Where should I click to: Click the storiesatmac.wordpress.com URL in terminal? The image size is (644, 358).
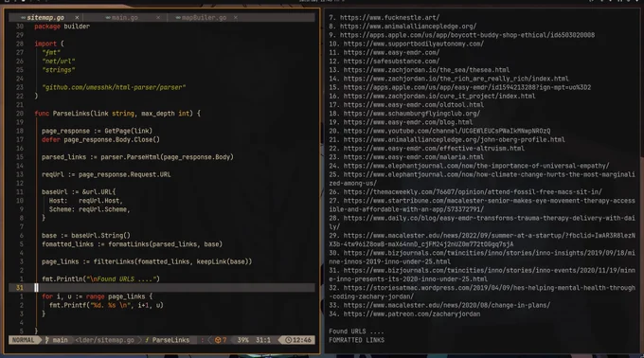tap(482, 292)
